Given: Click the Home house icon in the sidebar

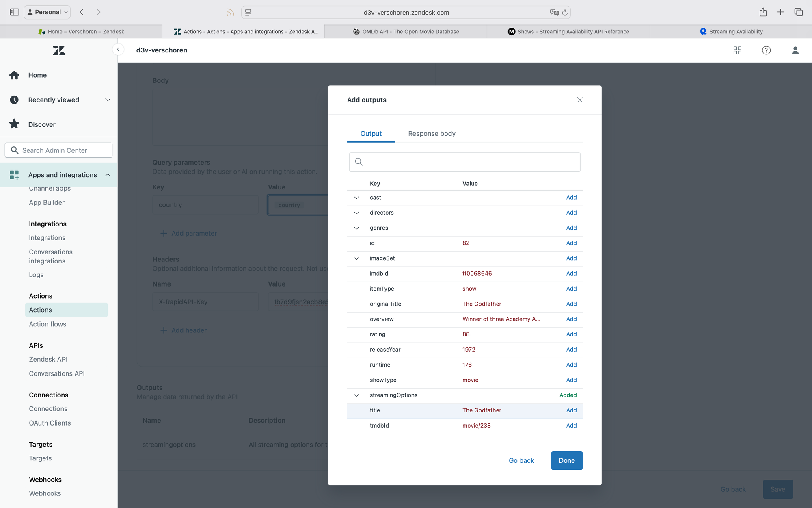Looking at the screenshot, I should pos(15,75).
